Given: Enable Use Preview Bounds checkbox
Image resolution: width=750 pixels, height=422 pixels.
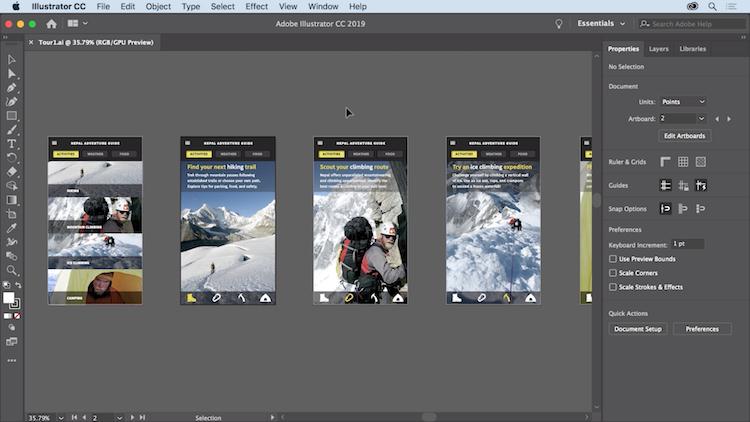Looking at the screenshot, I should (613, 258).
